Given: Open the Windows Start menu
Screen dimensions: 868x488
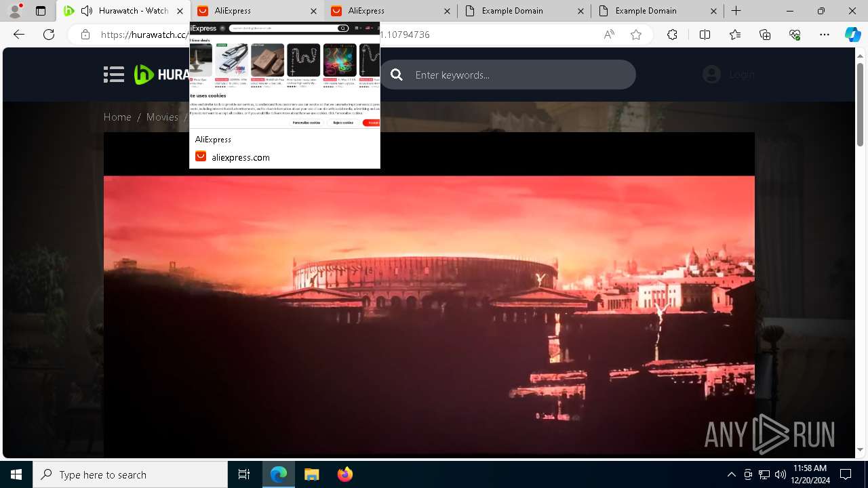Looking at the screenshot, I should 16,474.
